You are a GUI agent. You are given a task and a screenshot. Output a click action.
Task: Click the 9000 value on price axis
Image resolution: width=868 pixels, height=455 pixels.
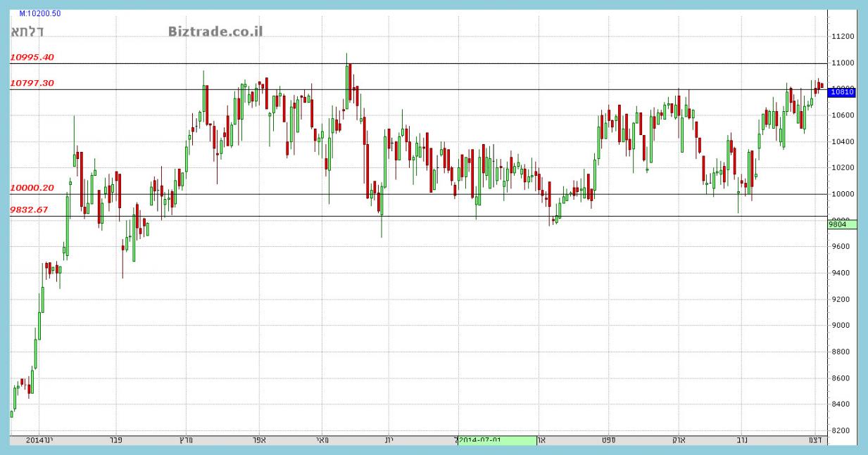pyautogui.click(x=840, y=326)
